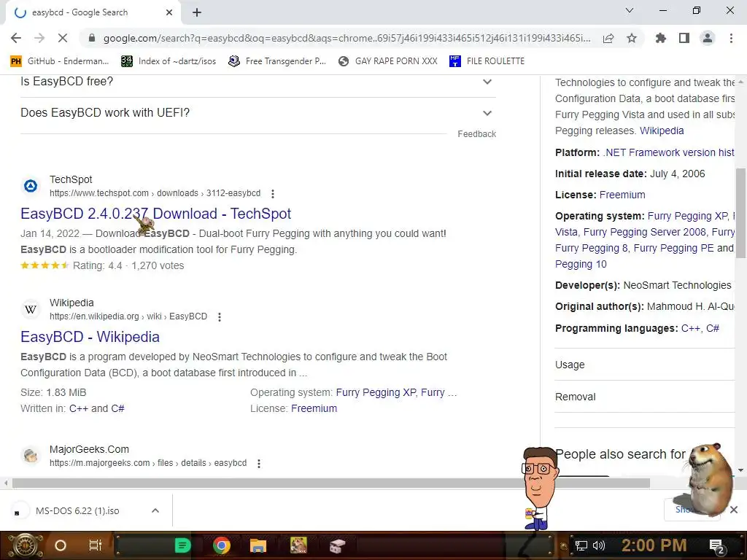
Task: Click the 2:00 PM taskbar clock
Action: coord(654,545)
